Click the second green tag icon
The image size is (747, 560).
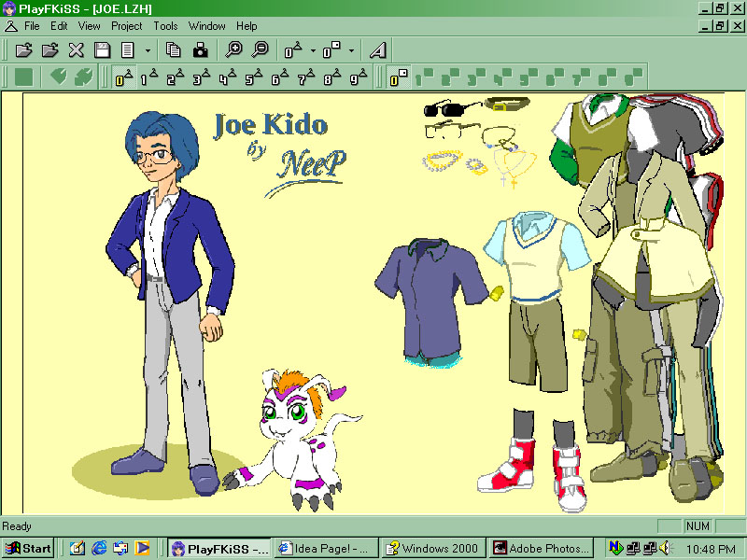click(x=84, y=77)
